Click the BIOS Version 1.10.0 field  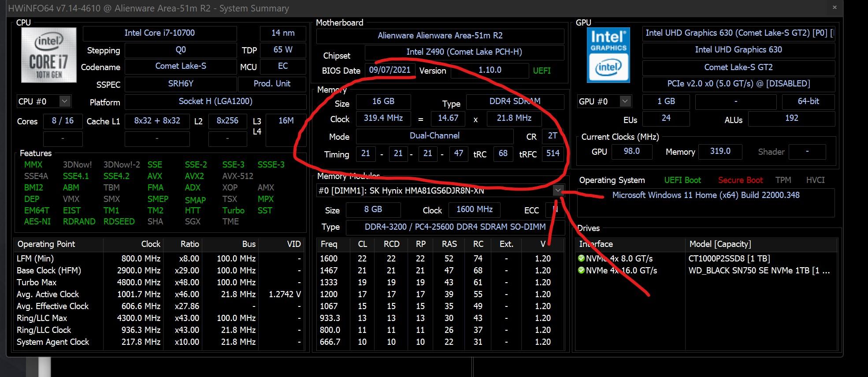(x=490, y=70)
